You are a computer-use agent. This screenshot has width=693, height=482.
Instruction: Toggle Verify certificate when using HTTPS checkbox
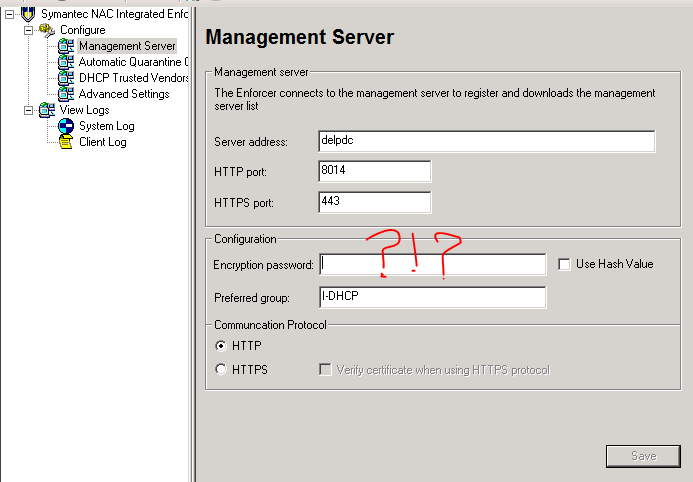(x=325, y=369)
